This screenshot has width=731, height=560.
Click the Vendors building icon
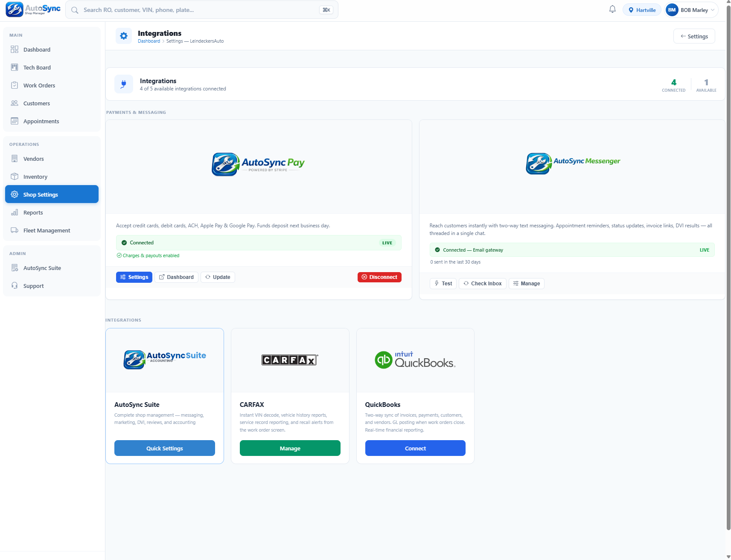click(15, 159)
